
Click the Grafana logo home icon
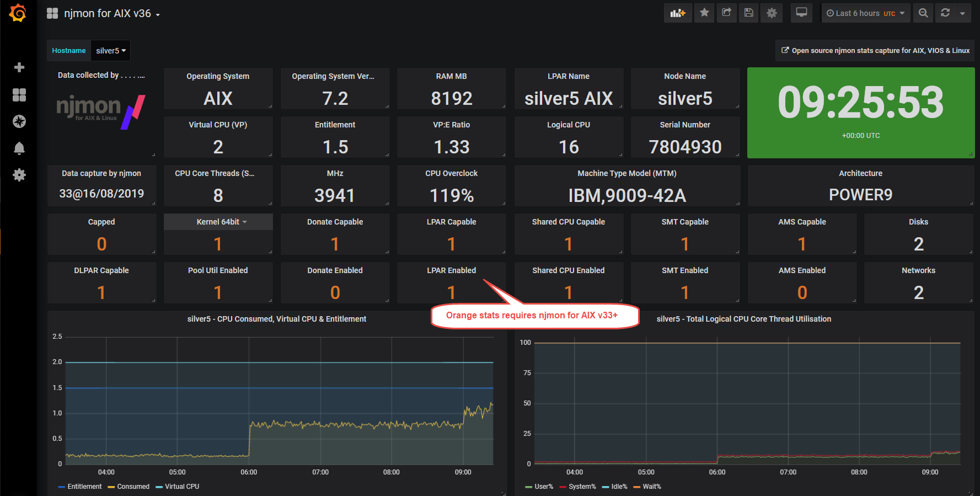18,13
